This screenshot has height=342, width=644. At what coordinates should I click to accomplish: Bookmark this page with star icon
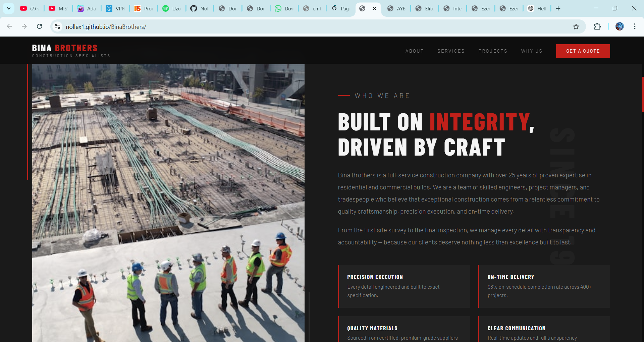[x=576, y=26]
